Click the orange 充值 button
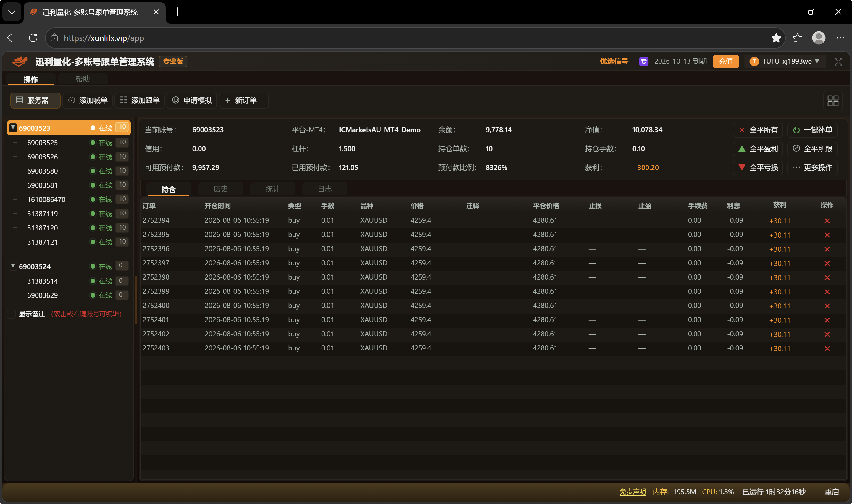The width and height of the screenshot is (852, 504). tap(725, 62)
